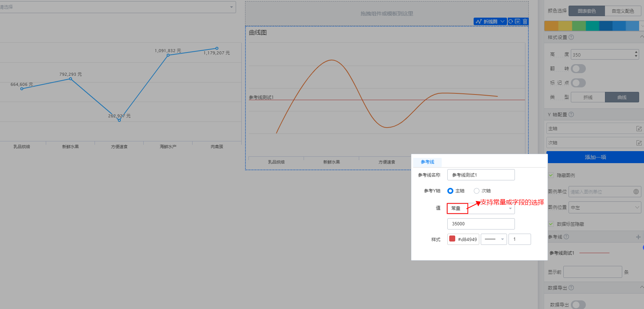This screenshot has height=309, width=644.
Task: Expand the color palette dropdown arrow
Action: pos(642,26)
